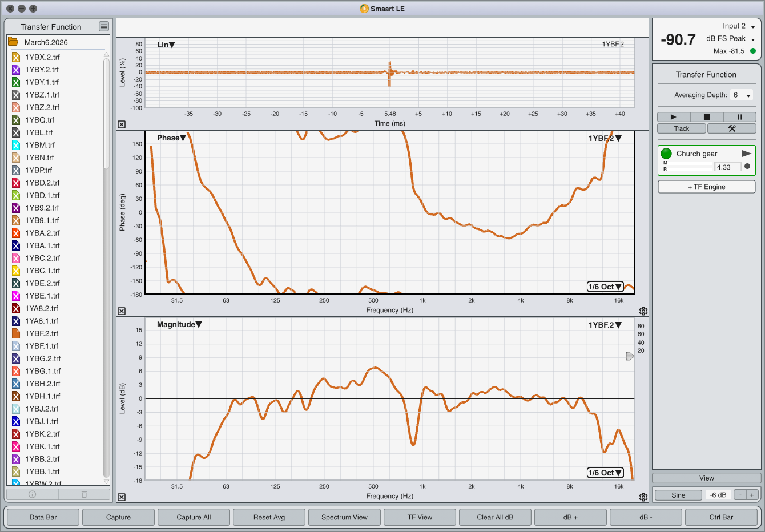The height and width of the screenshot is (532, 765).
Task: Select the 1YB9.1.trf trace icon
Action: tap(16, 220)
